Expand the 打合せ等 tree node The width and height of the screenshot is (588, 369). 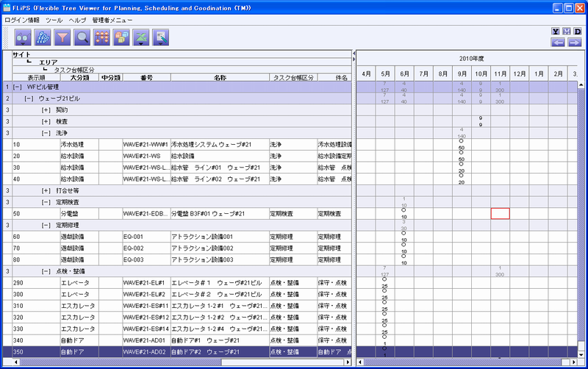point(46,191)
